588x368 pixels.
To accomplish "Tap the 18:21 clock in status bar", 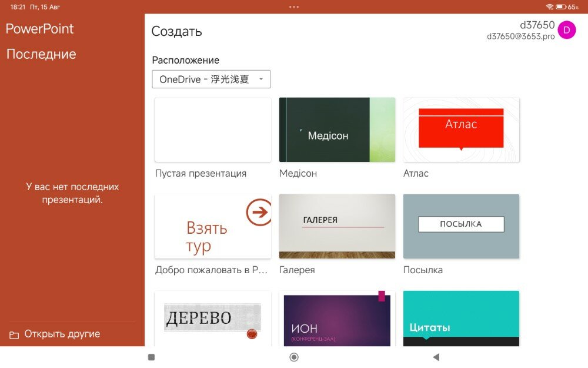I will pyautogui.click(x=18, y=6).
